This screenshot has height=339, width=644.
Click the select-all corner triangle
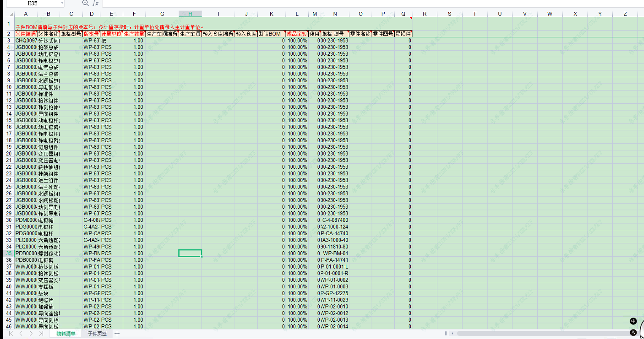(11, 14)
